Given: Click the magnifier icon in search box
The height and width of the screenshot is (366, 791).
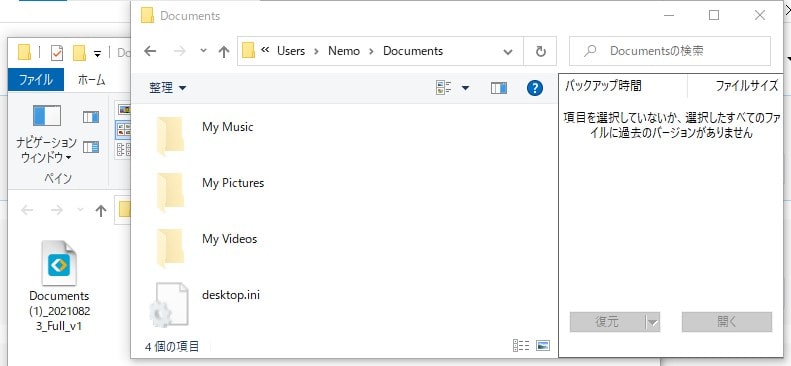Looking at the screenshot, I should [x=590, y=51].
